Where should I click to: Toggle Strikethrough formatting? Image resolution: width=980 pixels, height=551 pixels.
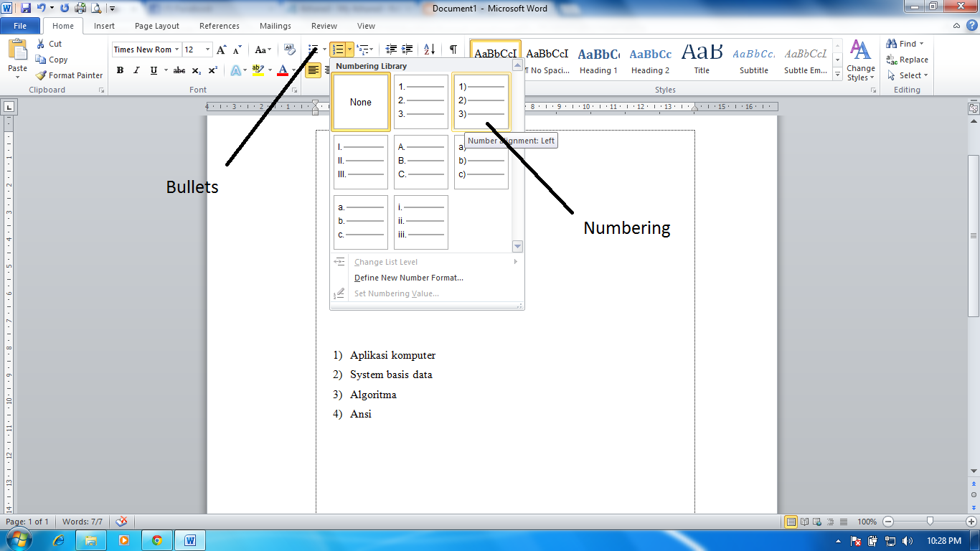179,70
